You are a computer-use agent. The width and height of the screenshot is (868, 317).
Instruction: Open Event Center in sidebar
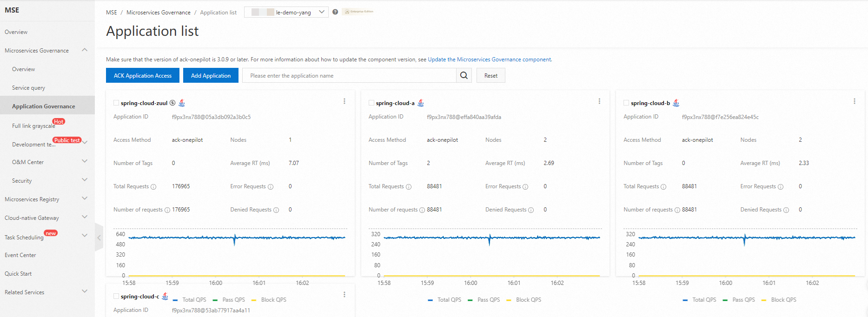pyautogui.click(x=20, y=255)
